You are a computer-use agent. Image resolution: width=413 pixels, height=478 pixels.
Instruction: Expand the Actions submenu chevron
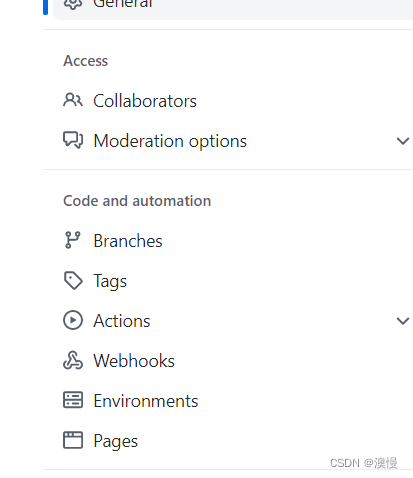point(403,321)
